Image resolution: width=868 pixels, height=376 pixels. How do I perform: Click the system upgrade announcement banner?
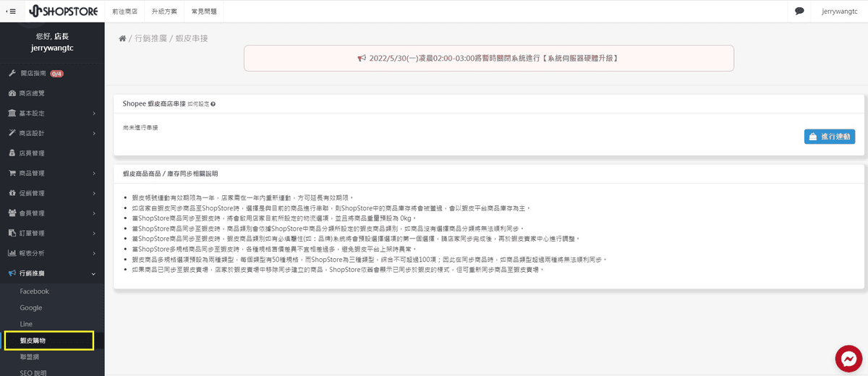(489, 58)
